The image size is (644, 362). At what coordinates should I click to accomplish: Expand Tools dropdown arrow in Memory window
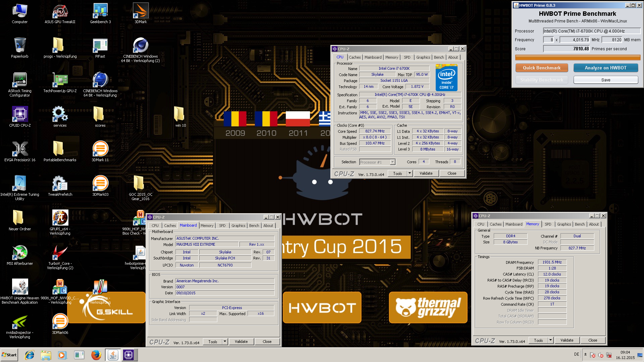(550, 340)
